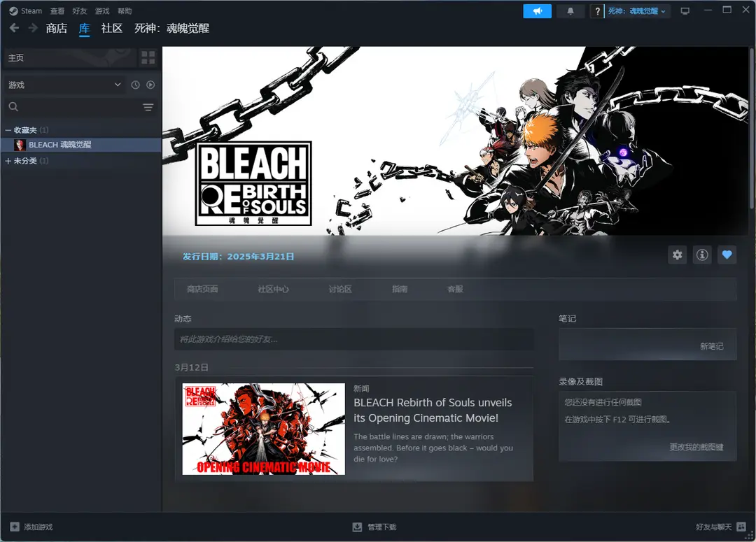
Task: Go to the 社区 tab
Action: [x=112, y=29]
